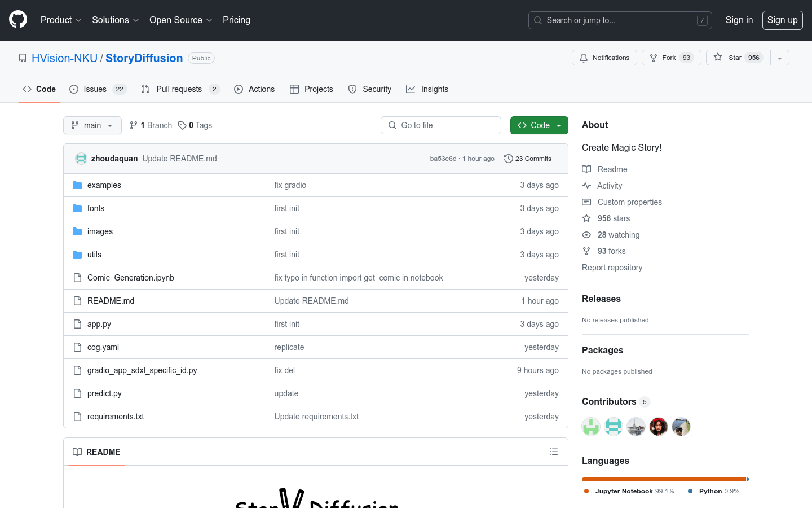
Task: Switch to the Issues tab
Action: (98, 89)
